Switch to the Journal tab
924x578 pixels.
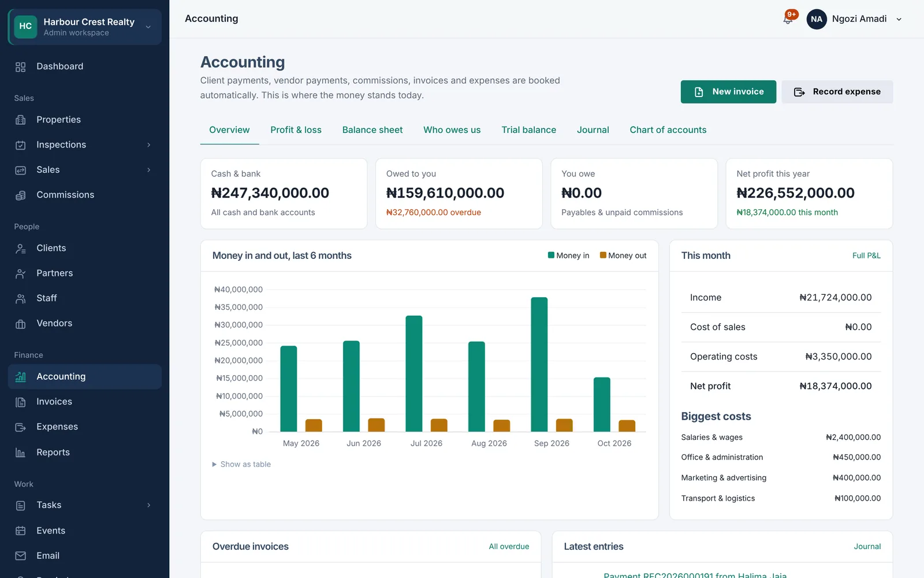[593, 130]
